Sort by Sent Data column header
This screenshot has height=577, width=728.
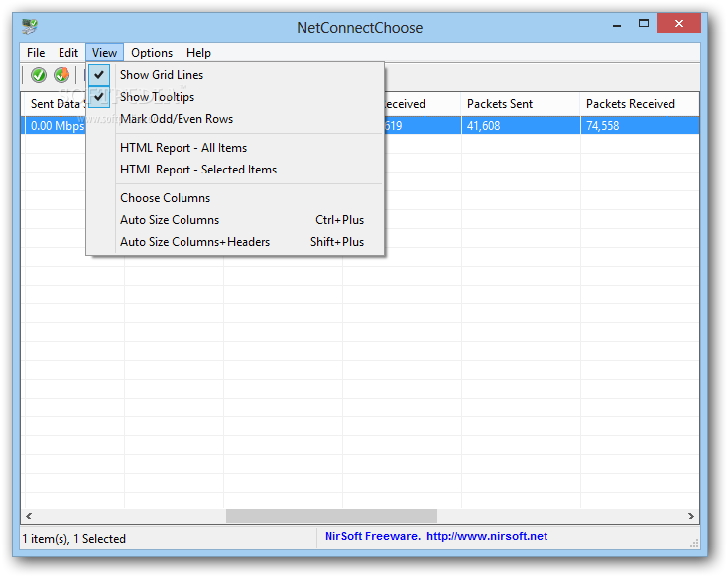pyautogui.click(x=55, y=104)
